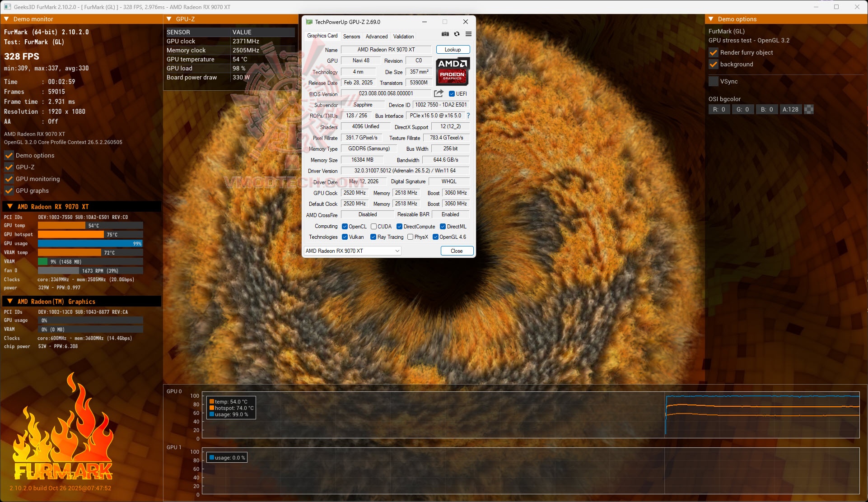Take a GPU-Z screenshot with the camera icon
The image size is (868, 502).
click(445, 34)
